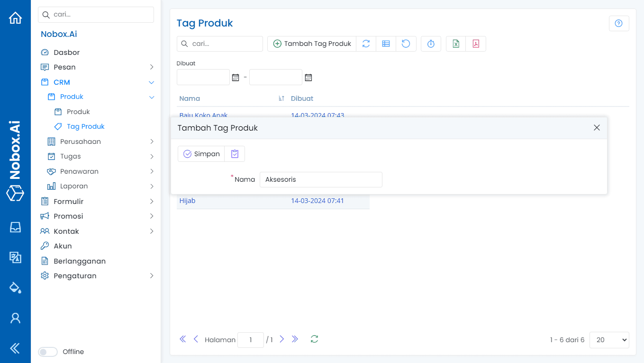Click the Tambah Tag Produk button
The image size is (644, 363).
312,44
